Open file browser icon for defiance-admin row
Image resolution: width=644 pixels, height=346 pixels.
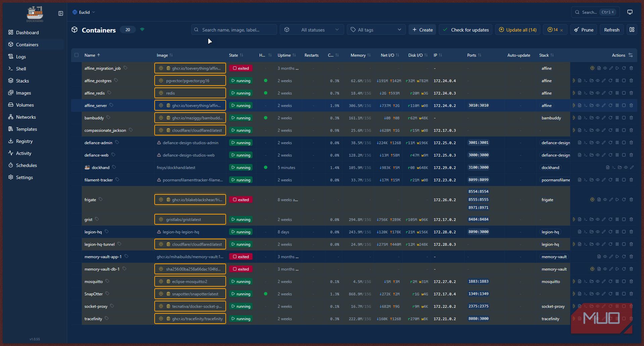tap(592, 142)
